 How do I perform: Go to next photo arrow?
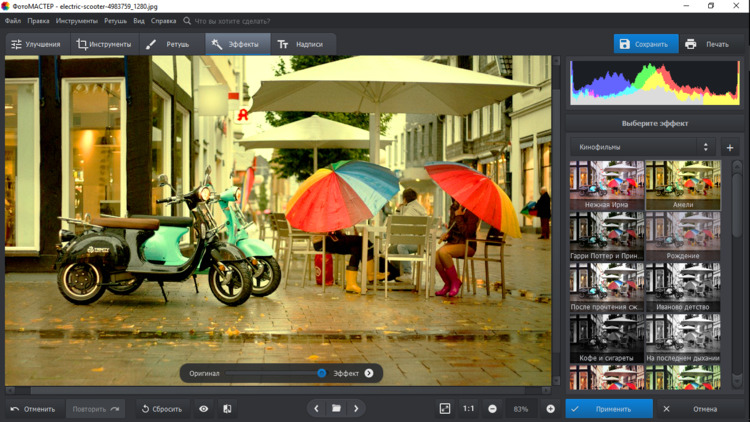[x=356, y=409]
